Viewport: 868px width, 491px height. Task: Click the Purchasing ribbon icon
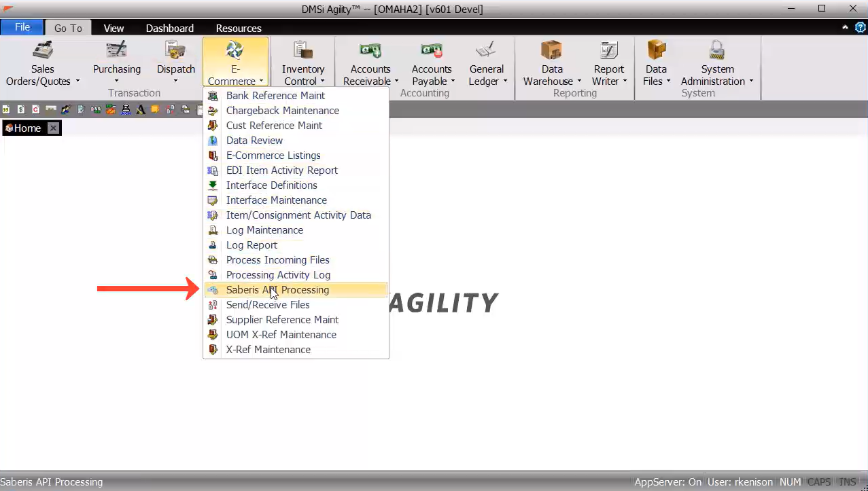coord(117,51)
